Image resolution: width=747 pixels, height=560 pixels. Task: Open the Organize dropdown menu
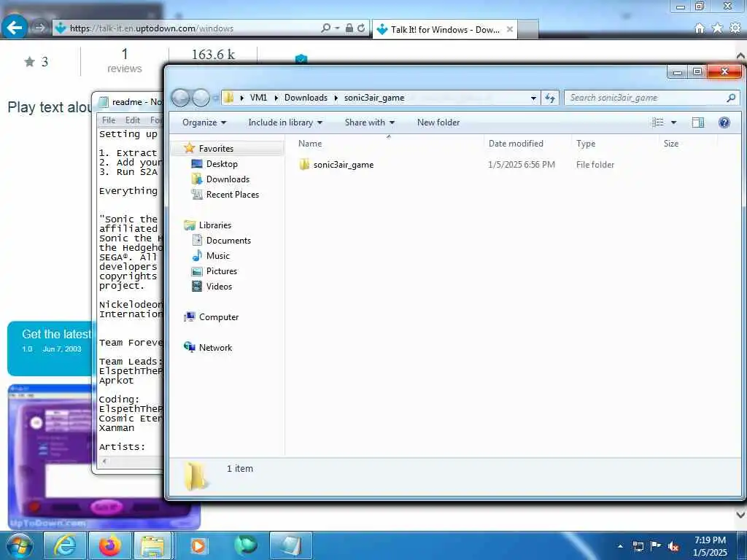pos(204,122)
